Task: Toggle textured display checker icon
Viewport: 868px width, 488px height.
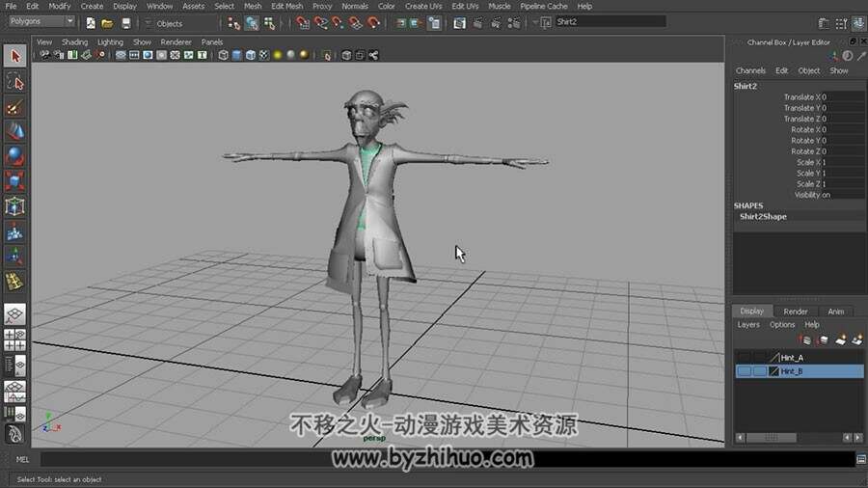Action: point(264,55)
